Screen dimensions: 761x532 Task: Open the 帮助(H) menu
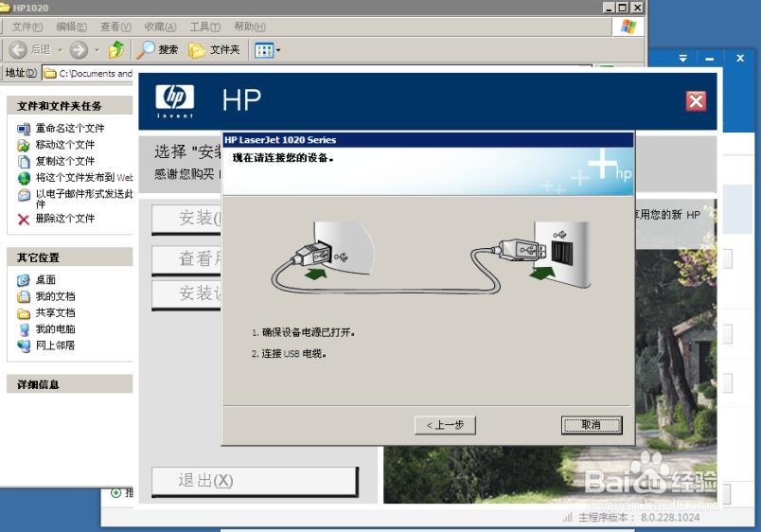point(250,27)
